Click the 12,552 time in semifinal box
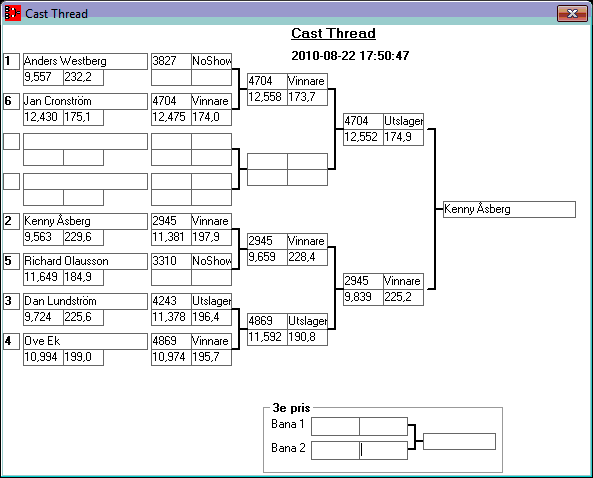 click(363, 137)
